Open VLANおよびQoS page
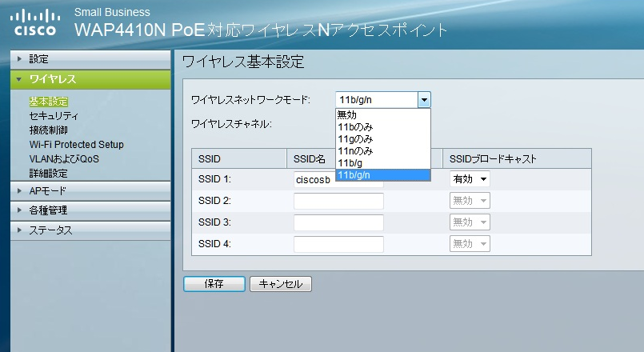The height and width of the screenshot is (352, 644). [x=64, y=159]
